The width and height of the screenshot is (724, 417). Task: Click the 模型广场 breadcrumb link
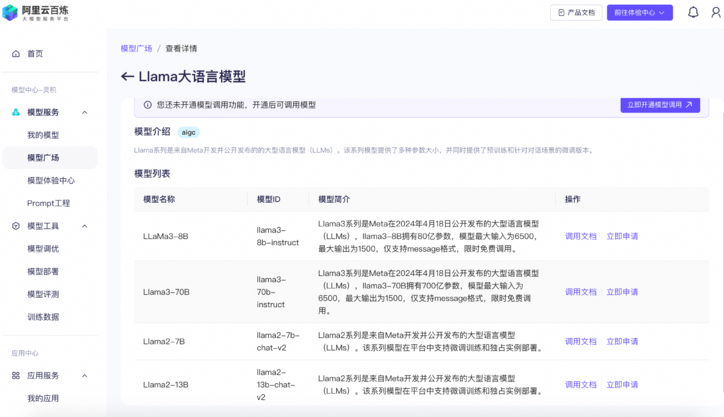[x=136, y=48]
